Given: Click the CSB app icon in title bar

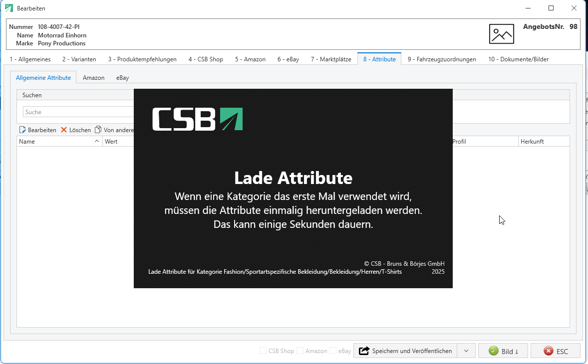Looking at the screenshot, I should pyautogui.click(x=9, y=8).
